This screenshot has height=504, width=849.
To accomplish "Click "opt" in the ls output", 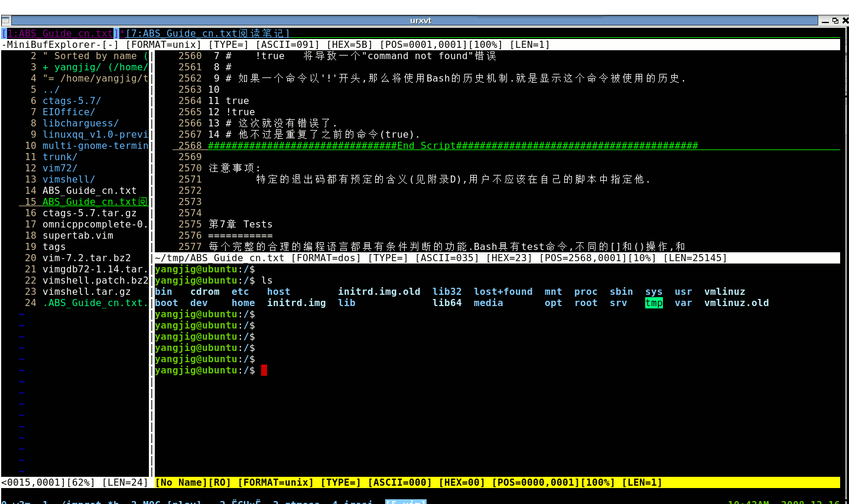I will pos(554,303).
